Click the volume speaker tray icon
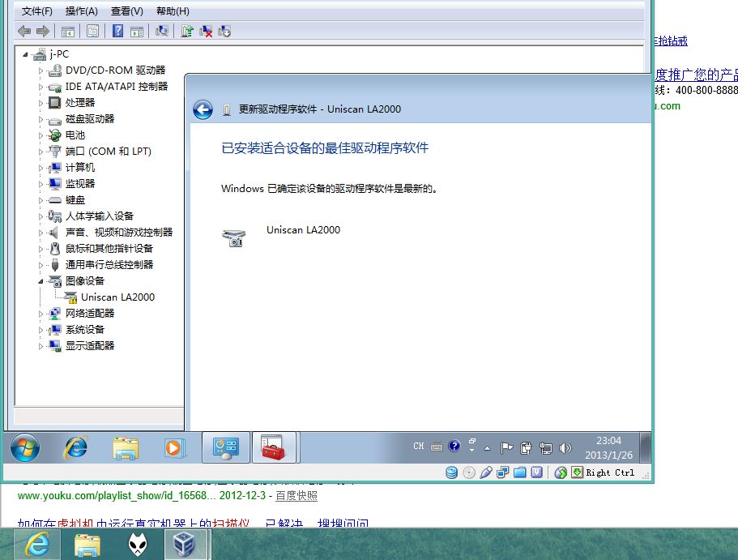 (x=565, y=447)
